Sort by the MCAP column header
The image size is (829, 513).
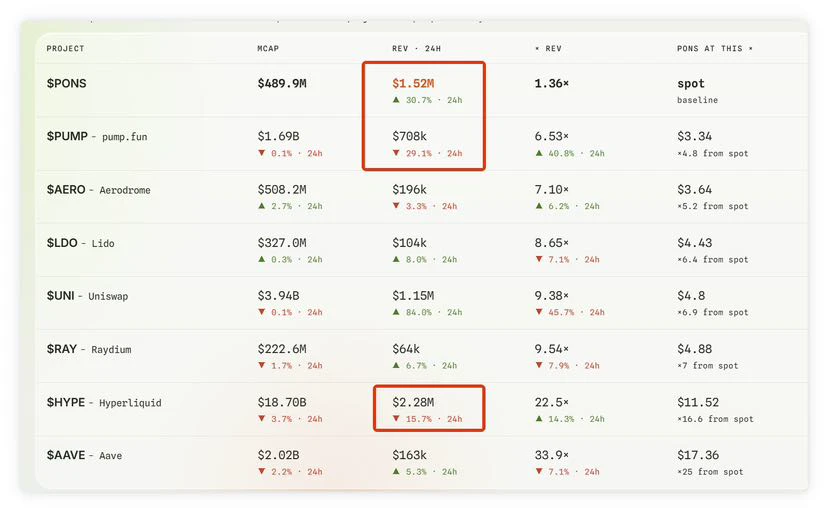[x=268, y=48]
